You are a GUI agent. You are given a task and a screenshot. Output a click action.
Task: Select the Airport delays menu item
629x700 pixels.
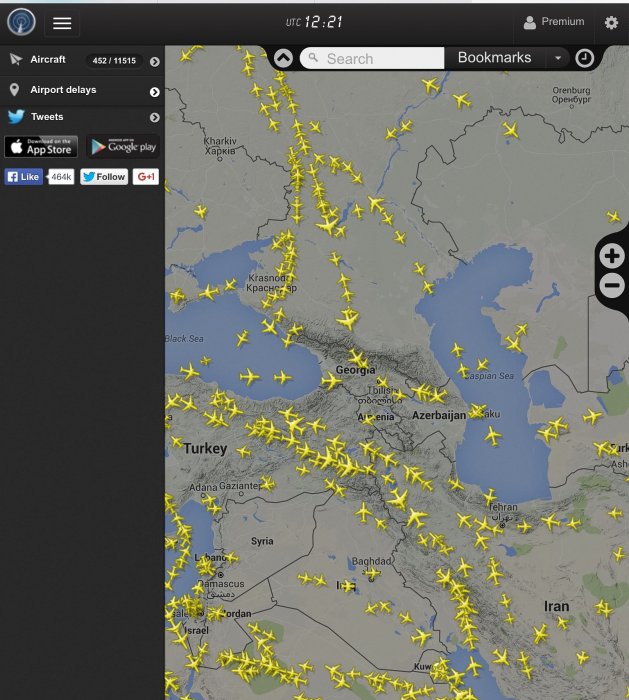[63, 90]
